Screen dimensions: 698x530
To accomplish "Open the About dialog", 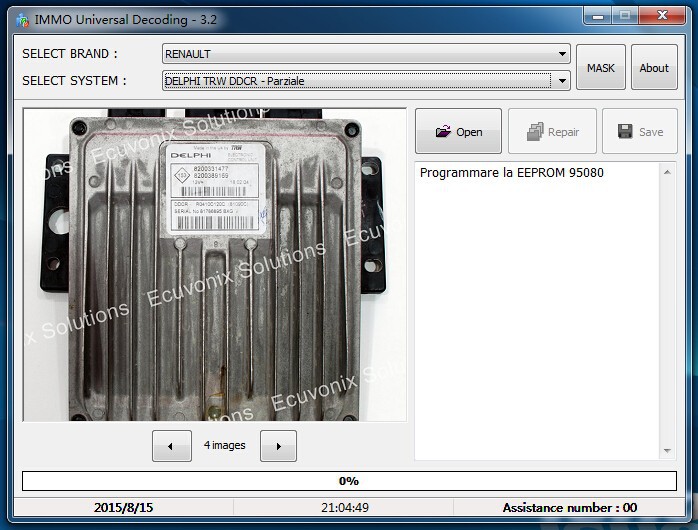I will coord(654,68).
